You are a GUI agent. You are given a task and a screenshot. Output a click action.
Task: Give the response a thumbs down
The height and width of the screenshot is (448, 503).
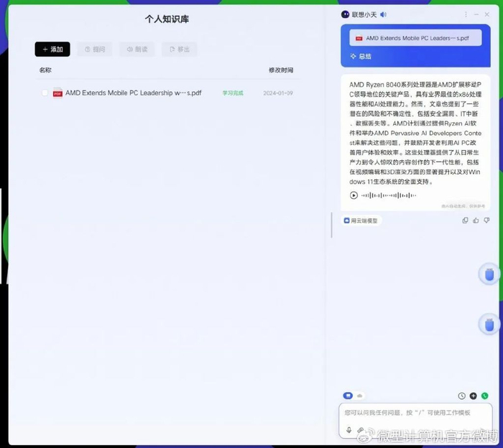point(486,220)
